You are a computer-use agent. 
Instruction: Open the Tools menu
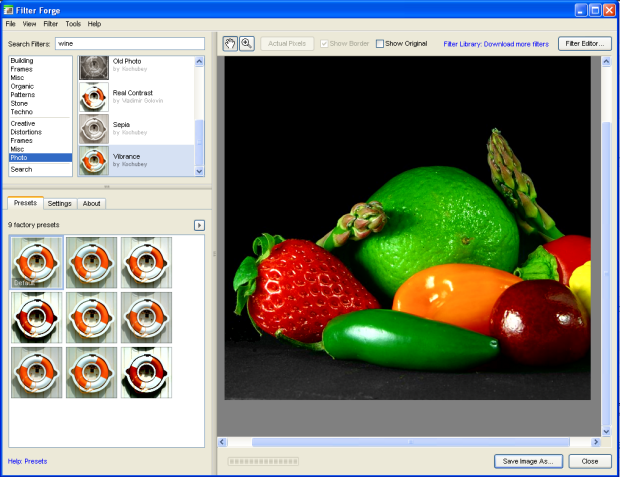73,24
